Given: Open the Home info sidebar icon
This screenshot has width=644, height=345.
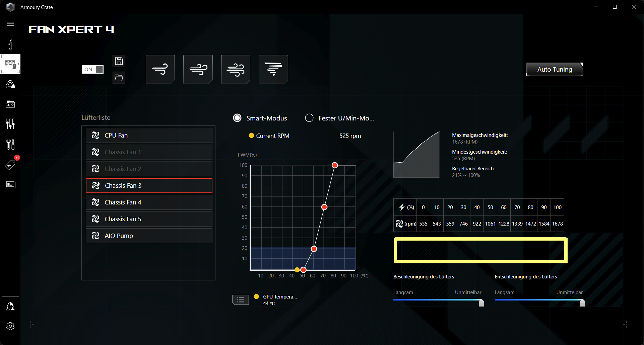Looking at the screenshot, I should [10, 44].
